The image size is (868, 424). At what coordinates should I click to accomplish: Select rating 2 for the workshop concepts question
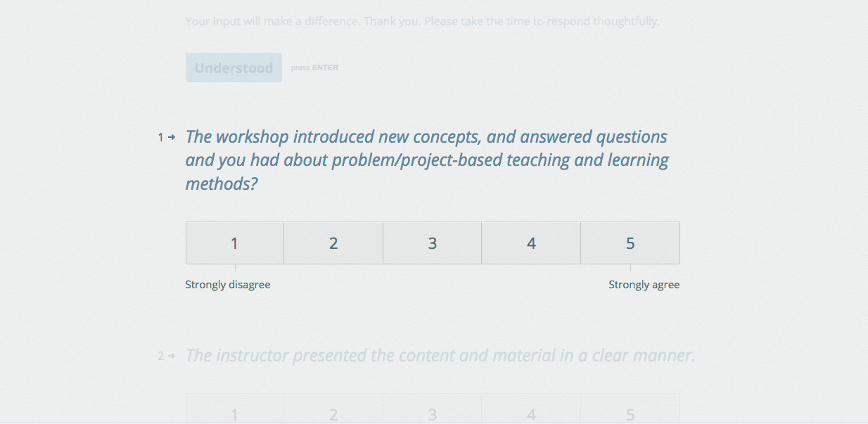333,243
